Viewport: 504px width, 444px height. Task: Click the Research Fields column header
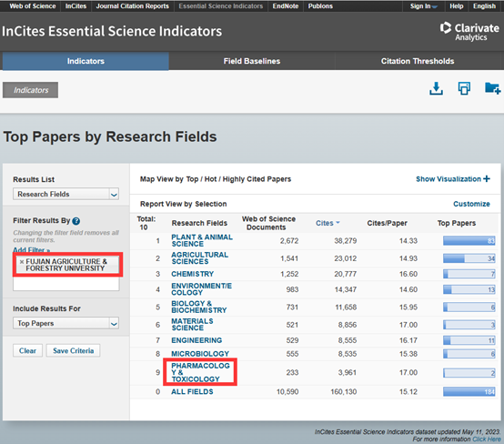point(199,223)
